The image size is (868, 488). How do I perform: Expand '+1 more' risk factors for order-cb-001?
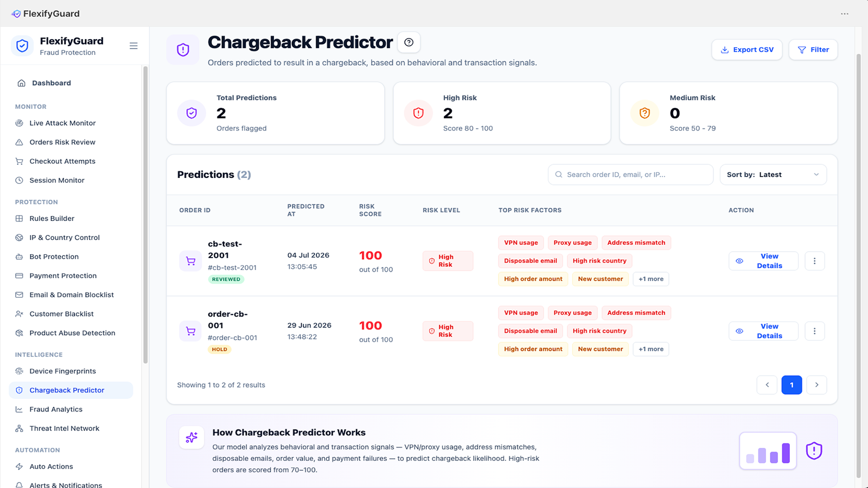pos(651,349)
